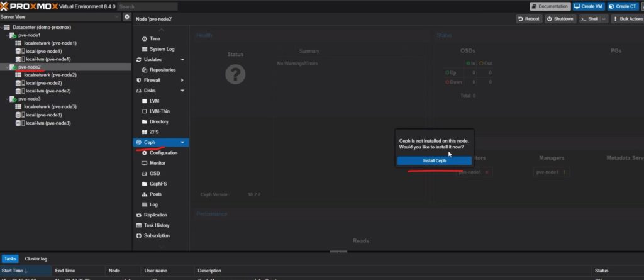Expand the Firewall submenu arrow
644x280 pixels.
point(182,80)
